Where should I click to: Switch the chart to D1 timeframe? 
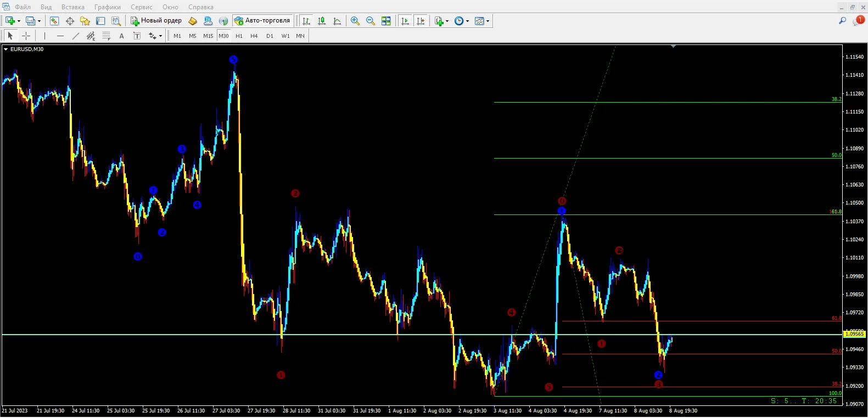(270, 36)
